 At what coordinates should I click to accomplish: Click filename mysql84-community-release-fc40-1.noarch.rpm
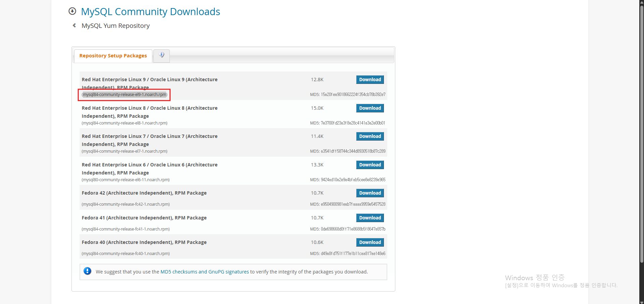(x=126, y=254)
